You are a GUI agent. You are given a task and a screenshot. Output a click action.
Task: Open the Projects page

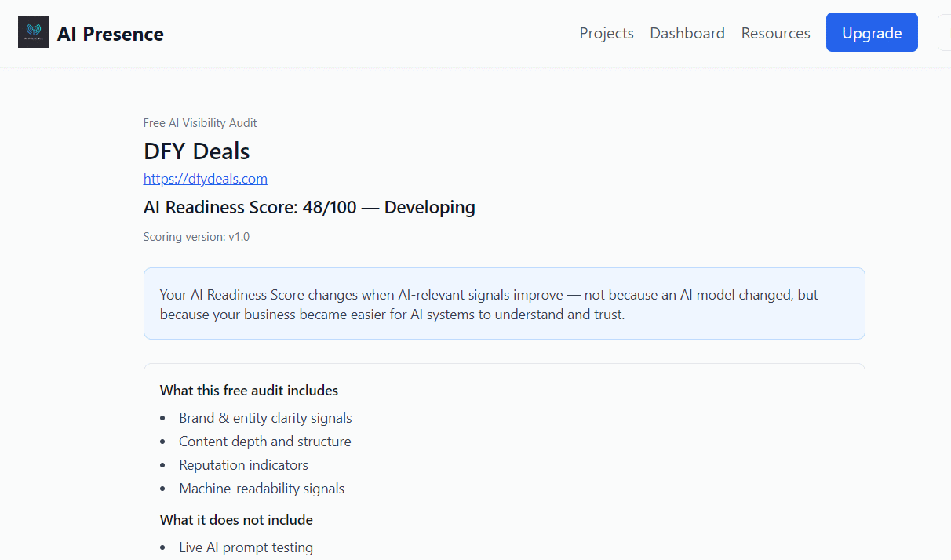(x=607, y=33)
